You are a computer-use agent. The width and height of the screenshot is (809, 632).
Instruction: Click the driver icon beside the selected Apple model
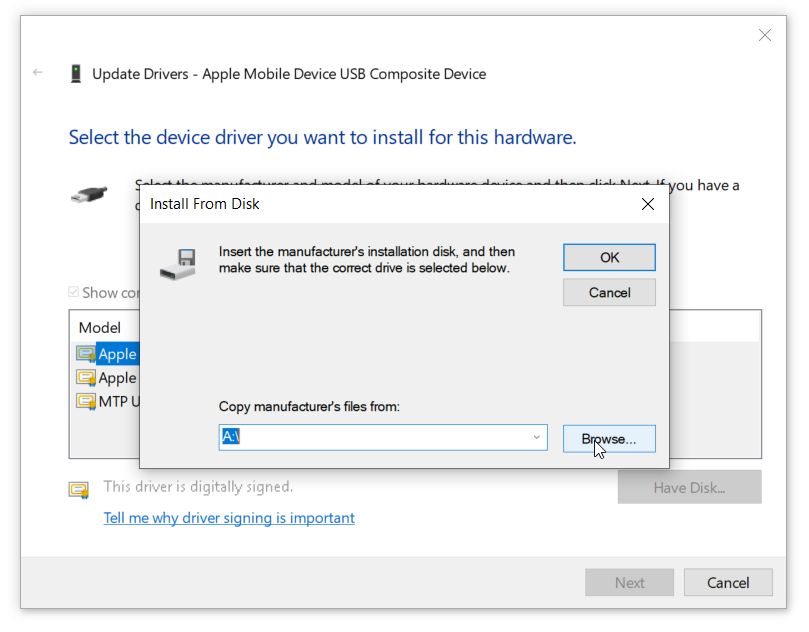[x=88, y=353]
